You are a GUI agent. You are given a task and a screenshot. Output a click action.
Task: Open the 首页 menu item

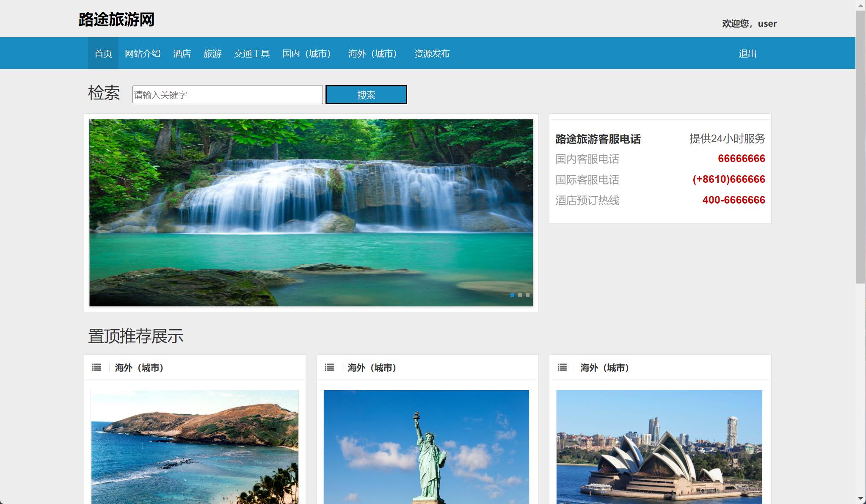coord(103,53)
